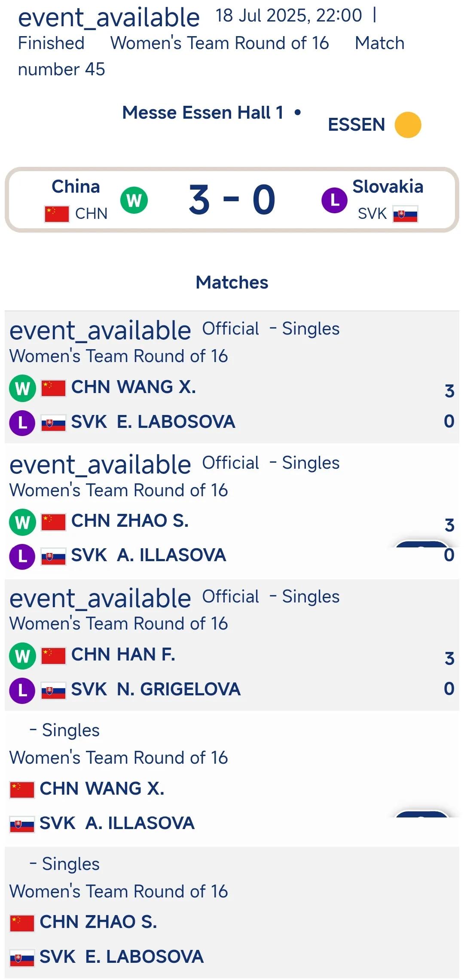Select the Matches section heading

pyautogui.click(x=232, y=283)
